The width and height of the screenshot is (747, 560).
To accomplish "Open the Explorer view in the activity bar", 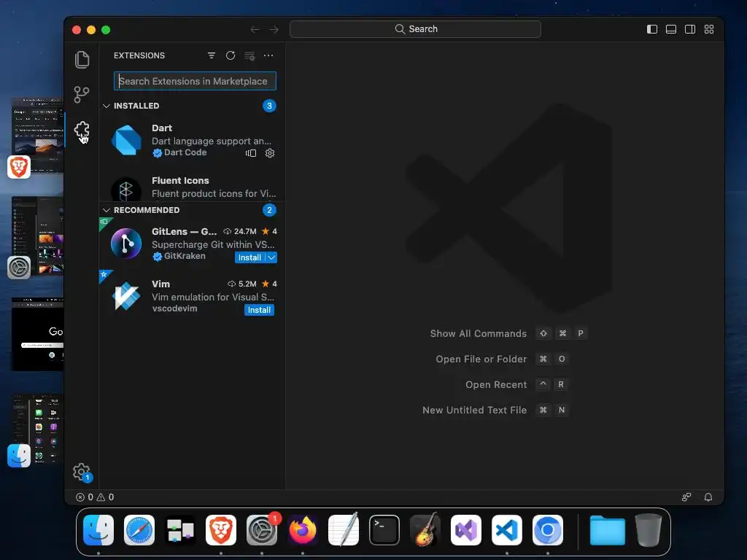I will click(82, 60).
